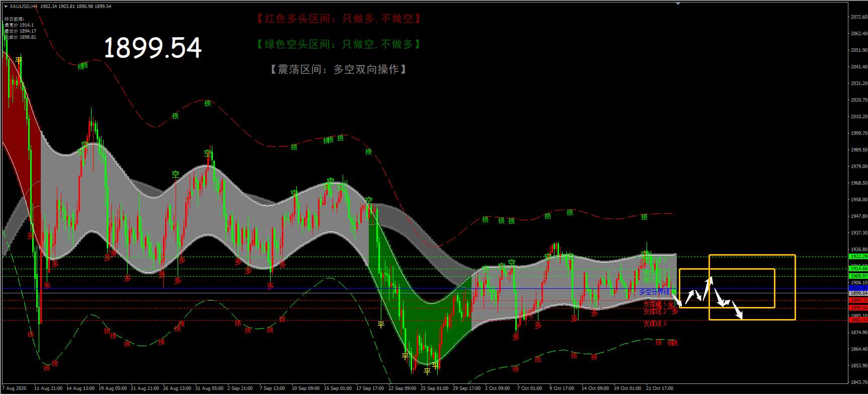Click the 22 Sep 09:00 time label
The height and width of the screenshot is (395, 868).
[403, 388]
